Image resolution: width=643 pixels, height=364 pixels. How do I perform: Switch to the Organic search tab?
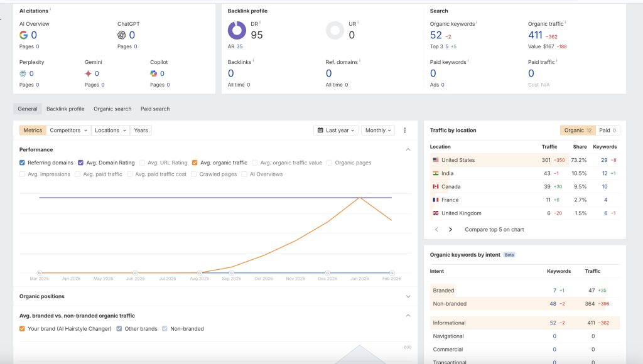[x=112, y=109]
